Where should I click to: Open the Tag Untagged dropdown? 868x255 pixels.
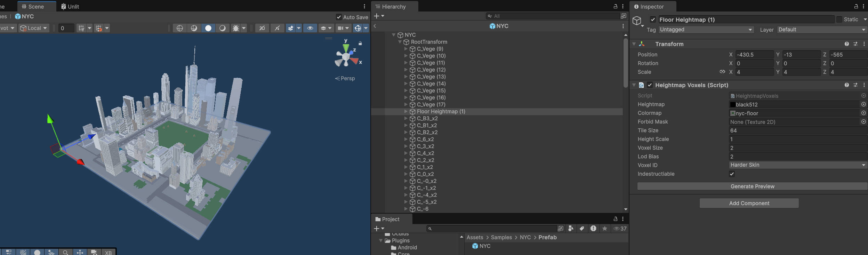[x=706, y=30]
